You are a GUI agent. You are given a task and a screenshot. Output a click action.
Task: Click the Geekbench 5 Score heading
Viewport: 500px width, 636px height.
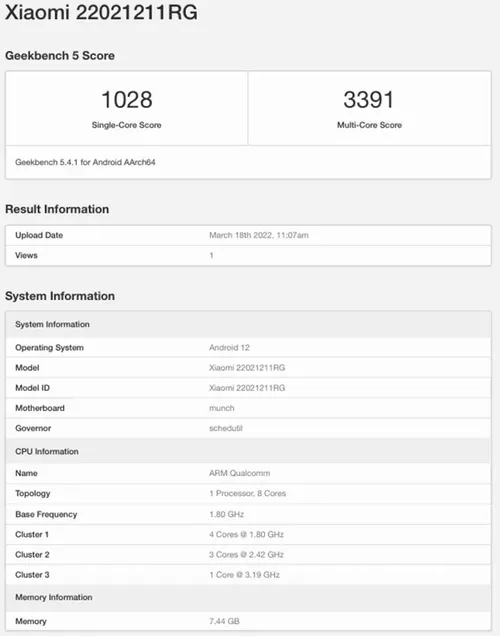click(60, 56)
